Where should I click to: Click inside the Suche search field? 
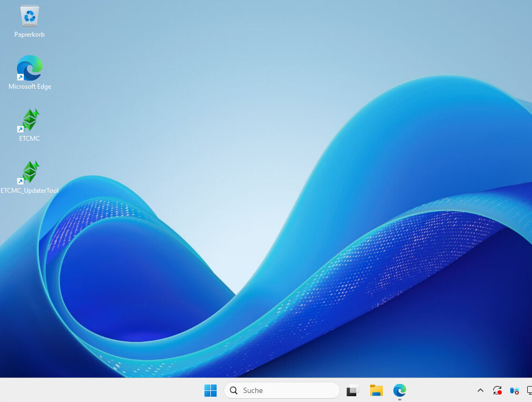[287, 390]
